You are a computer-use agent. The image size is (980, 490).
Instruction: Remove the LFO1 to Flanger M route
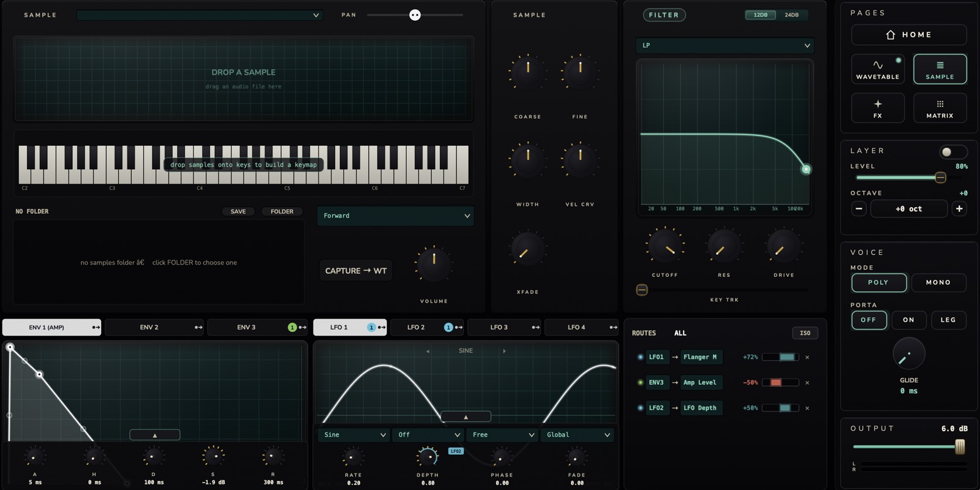[807, 357]
